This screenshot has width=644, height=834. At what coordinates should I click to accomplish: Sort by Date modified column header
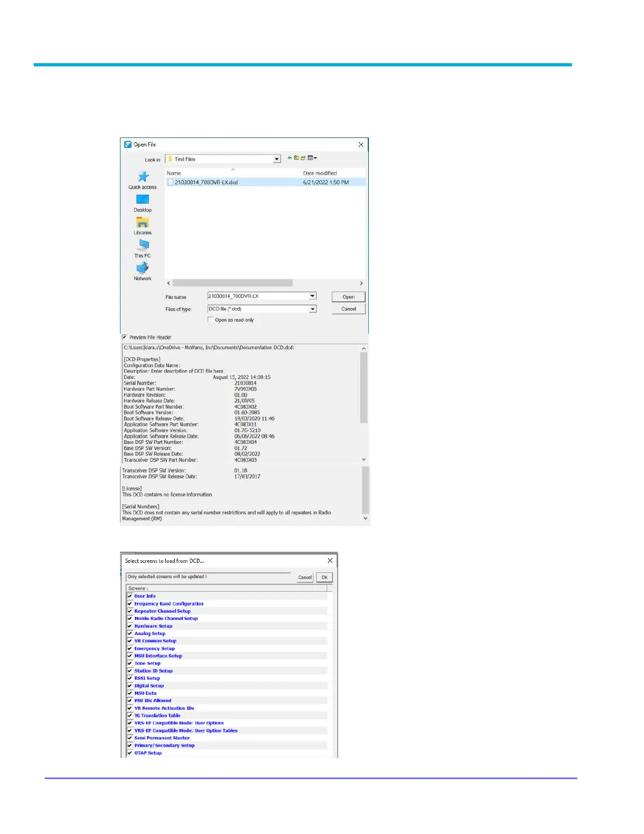point(319,173)
